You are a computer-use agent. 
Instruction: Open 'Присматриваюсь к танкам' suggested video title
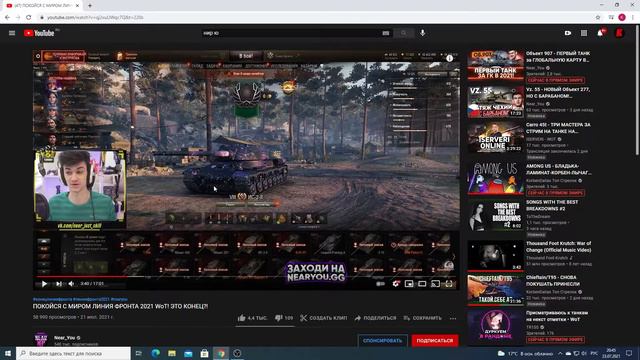tap(557, 316)
